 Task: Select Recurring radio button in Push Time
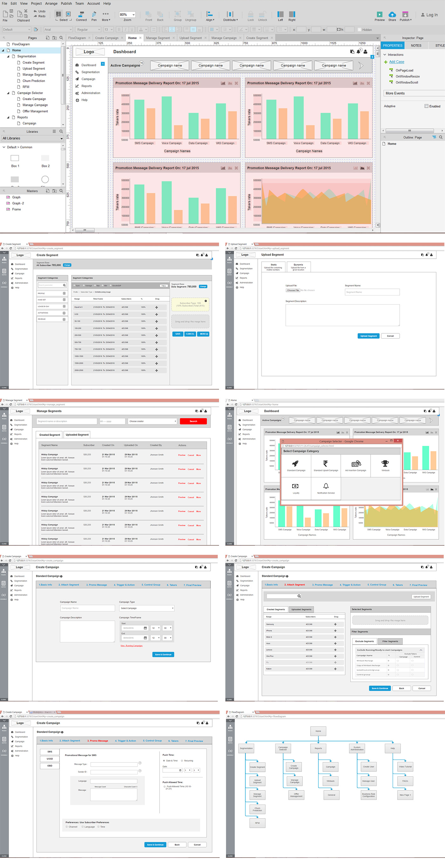(x=182, y=761)
